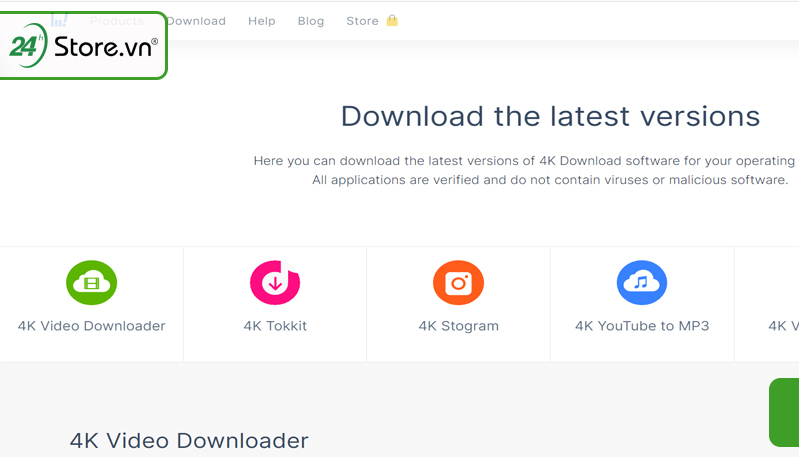
Task: Select the 4K Video Downloader tab label
Action: [x=92, y=326]
